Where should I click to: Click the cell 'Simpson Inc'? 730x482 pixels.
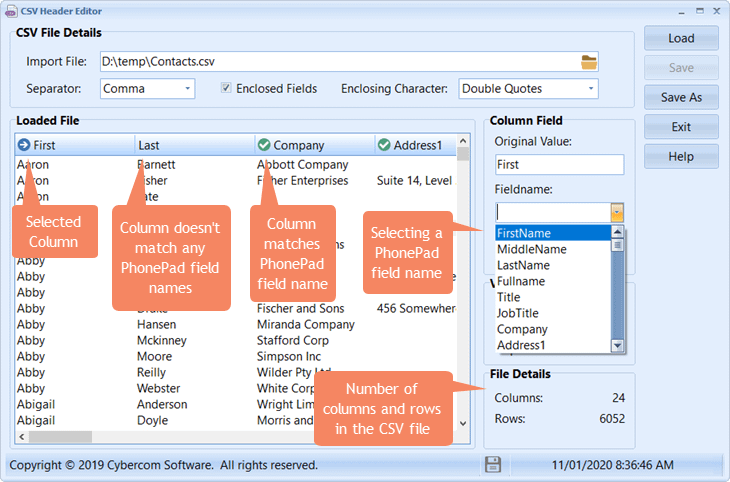click(x=289, y=356)
